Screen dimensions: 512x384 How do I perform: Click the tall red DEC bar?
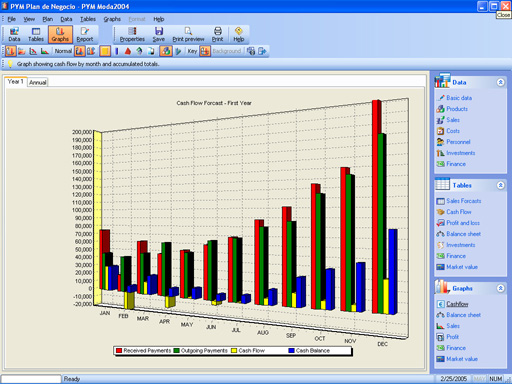tap(375, 207)
